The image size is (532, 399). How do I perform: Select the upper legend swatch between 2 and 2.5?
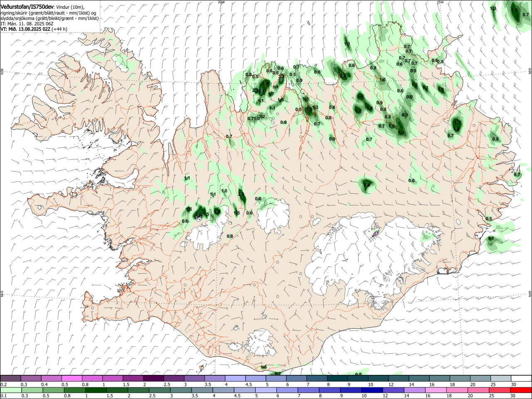(153, 379)
